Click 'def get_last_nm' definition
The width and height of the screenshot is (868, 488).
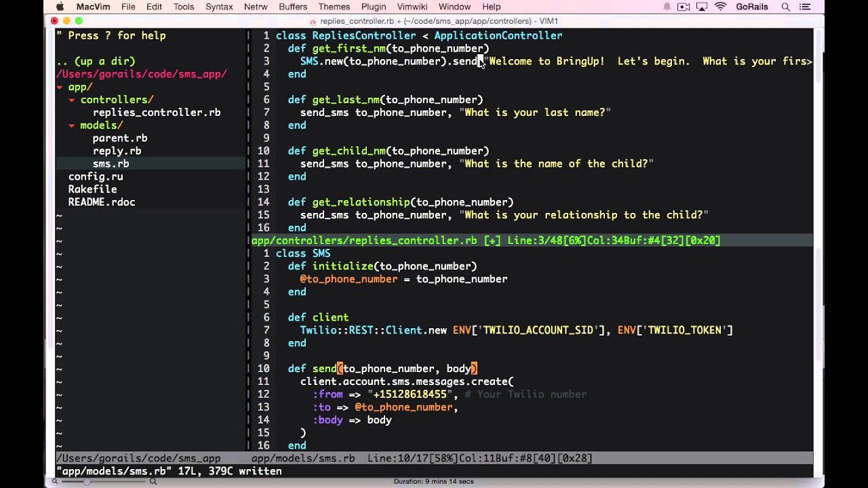pyautogui.click(x=334, y=100)
